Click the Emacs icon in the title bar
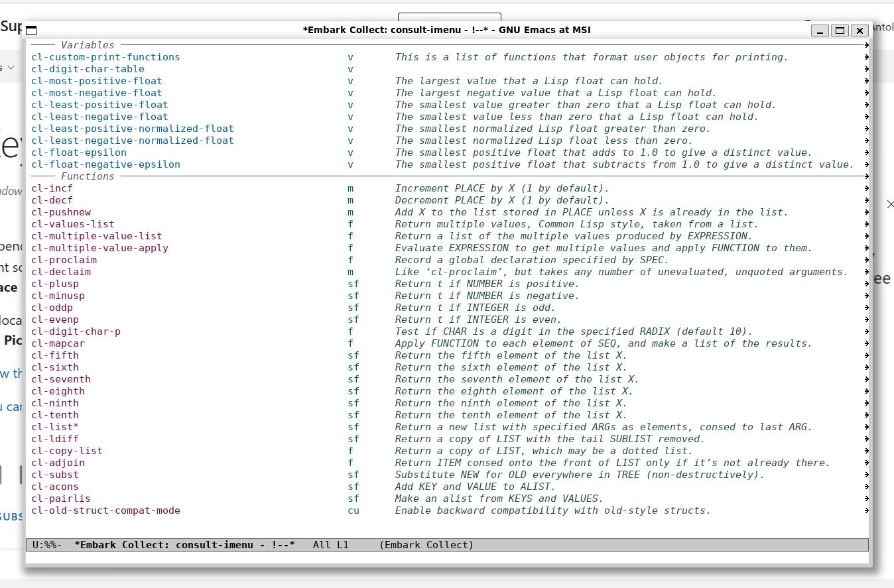Screen dimensions: 894x588 (31, 30)
